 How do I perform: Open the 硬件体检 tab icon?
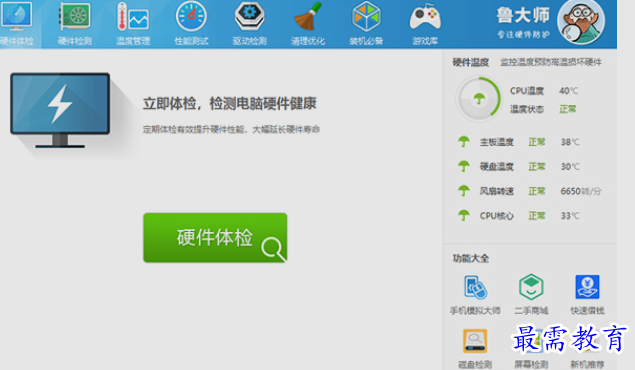[x=17, y=17]
